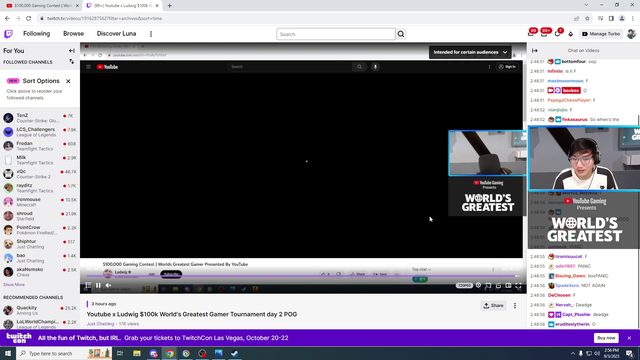Open the Windows Start menu
640x360 pixels.
coord(8,353)
